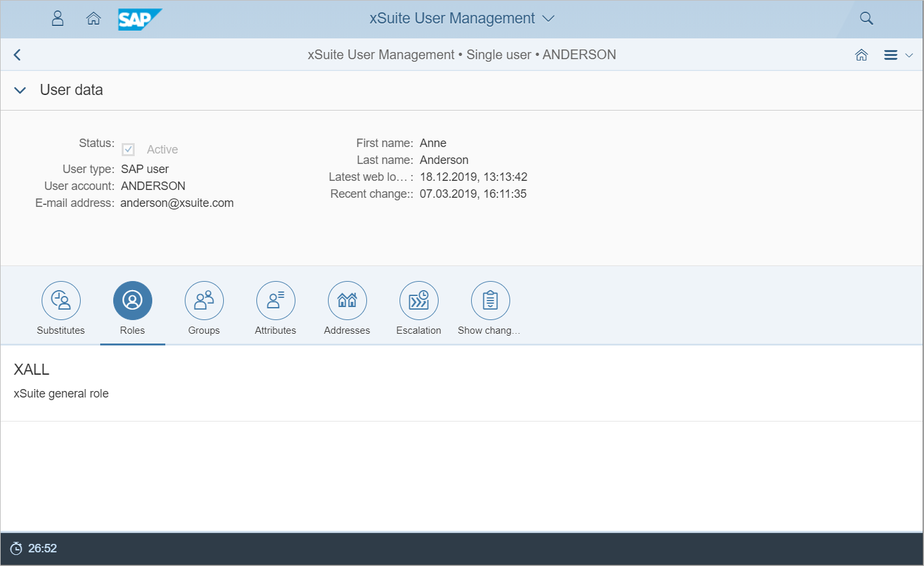The image size is (924, 566).
Task: Open the Groups section icon
Action: point(204,301)
